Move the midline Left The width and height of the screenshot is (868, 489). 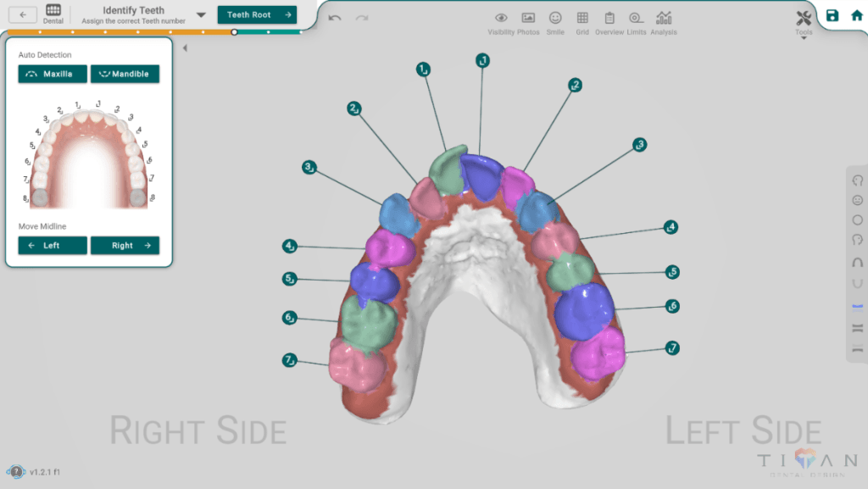pos(53,245)
